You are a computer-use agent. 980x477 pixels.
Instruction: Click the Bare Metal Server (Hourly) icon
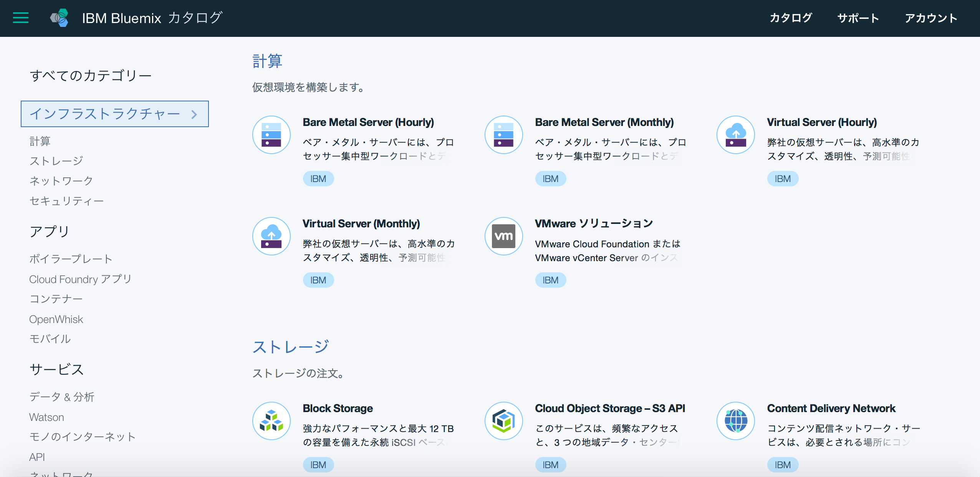(271, 135)
